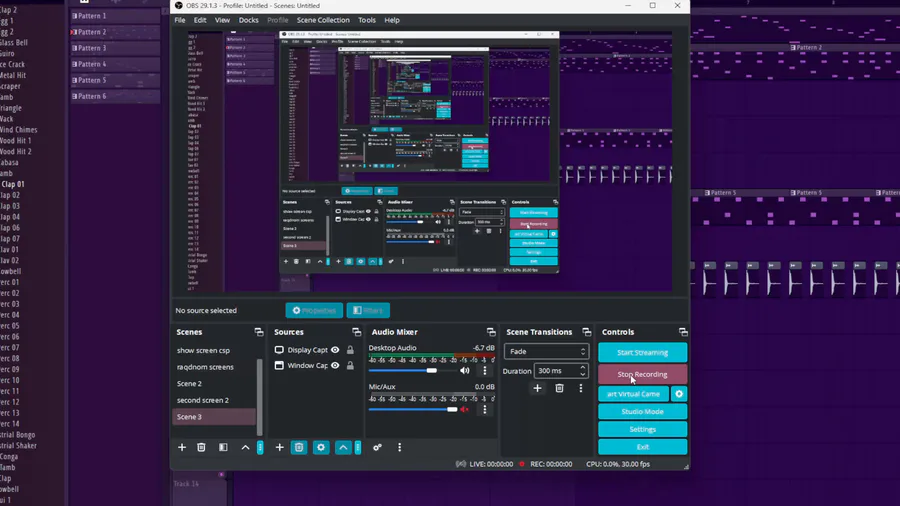The height and width of the screenshot is (506, 900).
Task: Open transition properties dots icon
Action: click(581, 388)
